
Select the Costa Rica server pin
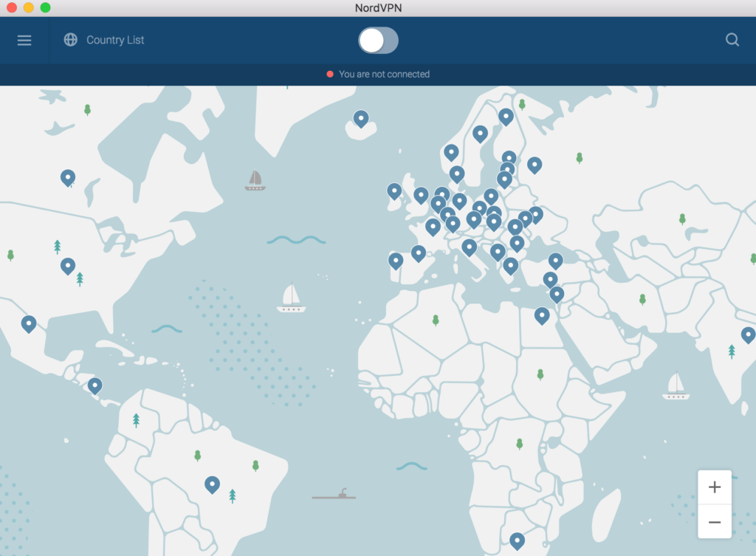(x=95, y=386)
